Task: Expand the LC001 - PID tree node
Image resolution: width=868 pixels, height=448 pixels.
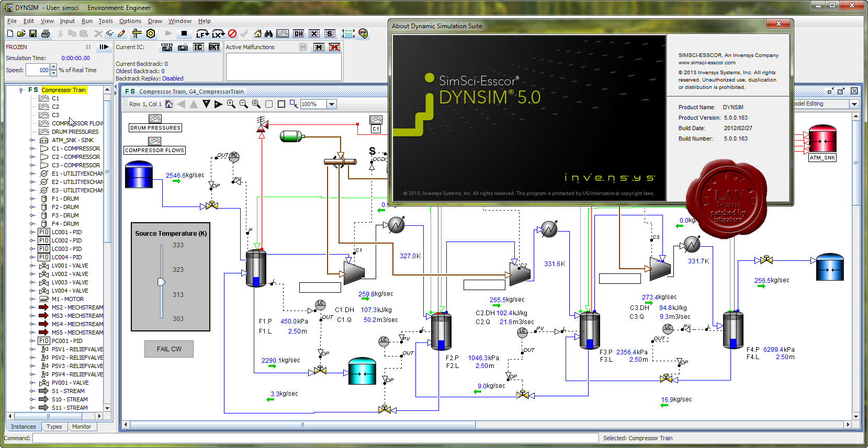Action: (x=32, y=232)
